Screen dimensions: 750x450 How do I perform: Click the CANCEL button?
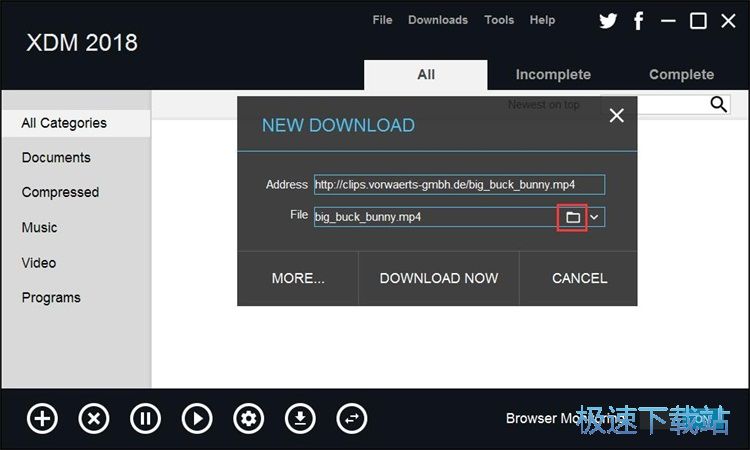tap(579, 278)
